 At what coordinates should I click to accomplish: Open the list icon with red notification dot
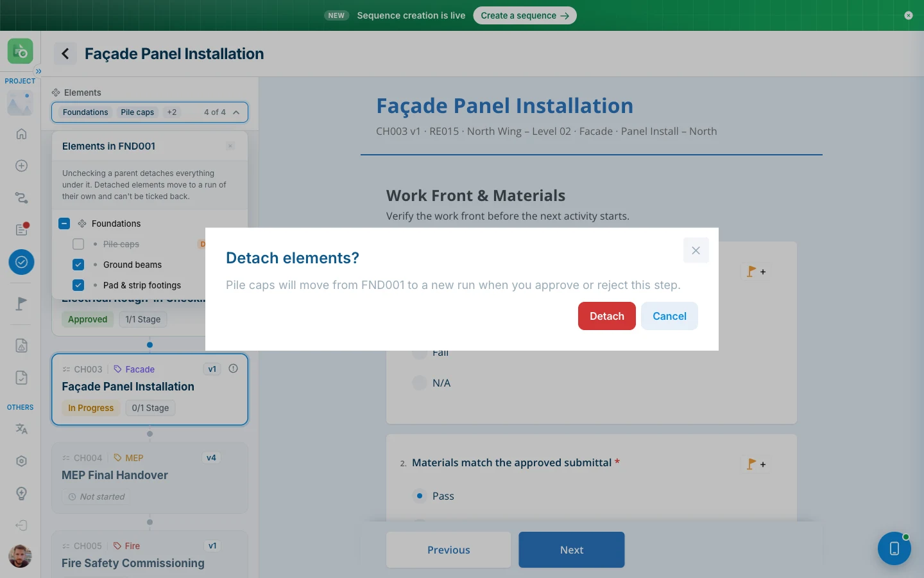tap(21, 229)
